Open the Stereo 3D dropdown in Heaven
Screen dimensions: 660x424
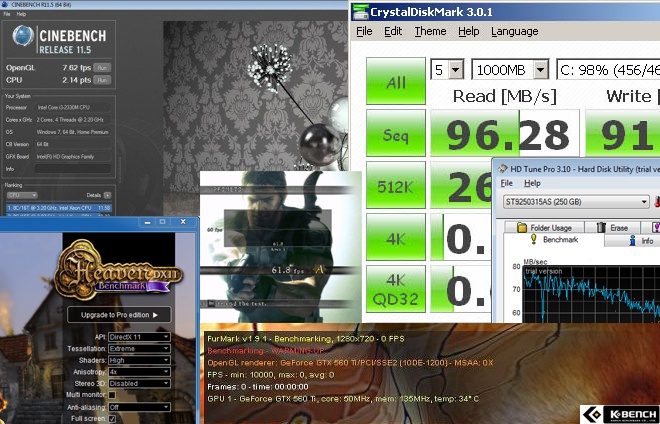click(x=139, y=384)
